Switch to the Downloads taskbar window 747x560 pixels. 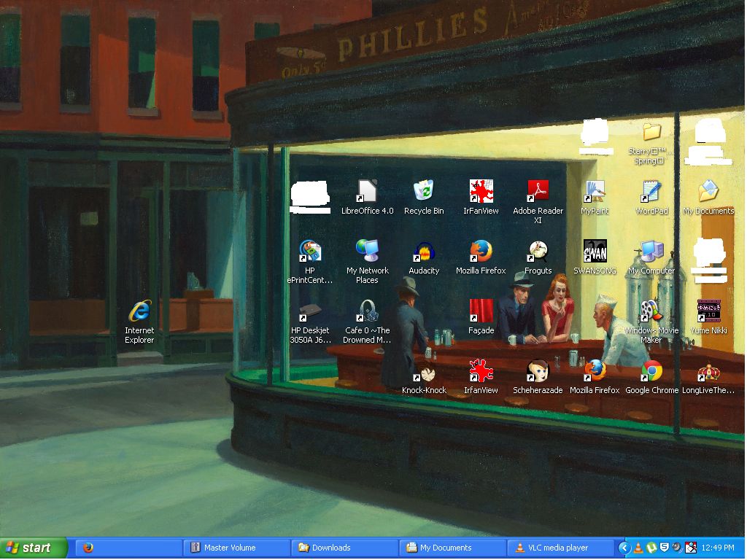[344, 548]
